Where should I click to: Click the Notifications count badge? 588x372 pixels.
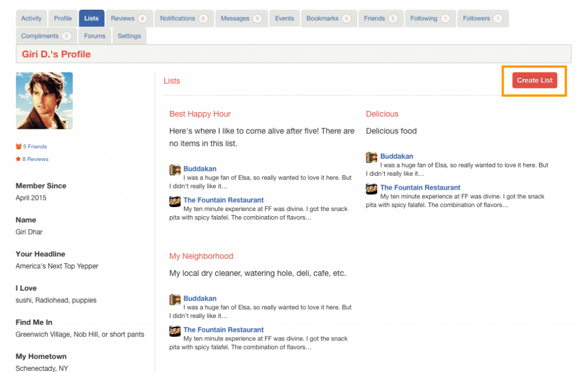point(203,18)
